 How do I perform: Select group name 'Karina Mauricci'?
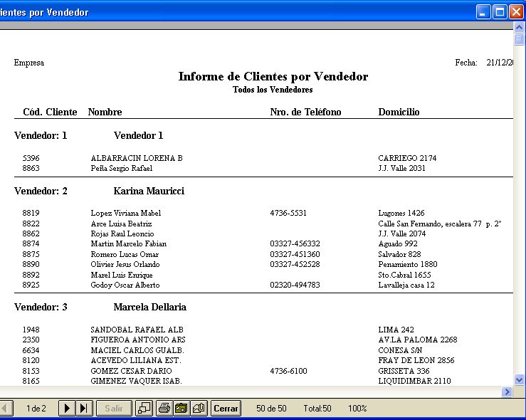pos(149,191)
